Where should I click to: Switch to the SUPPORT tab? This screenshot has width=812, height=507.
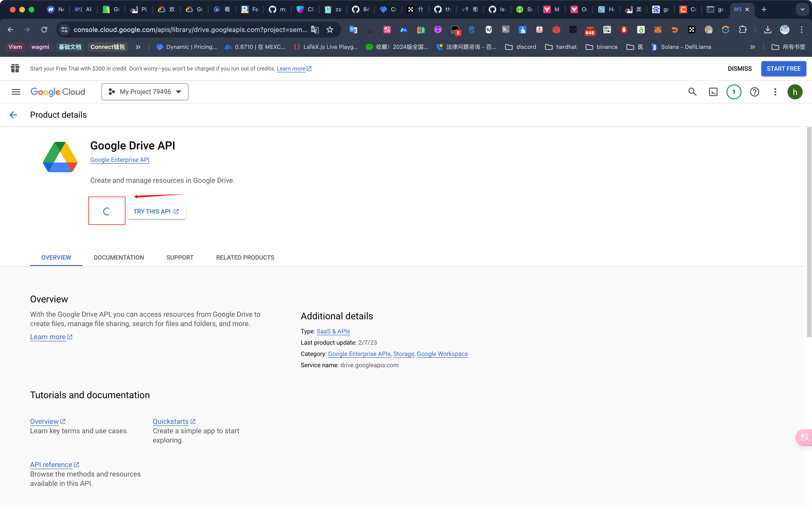coord(180,257)
